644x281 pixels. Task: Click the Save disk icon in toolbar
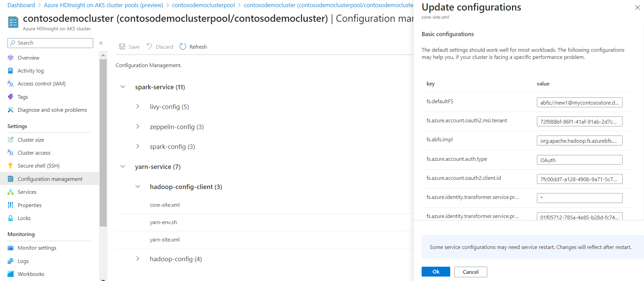tap(122, 47)
